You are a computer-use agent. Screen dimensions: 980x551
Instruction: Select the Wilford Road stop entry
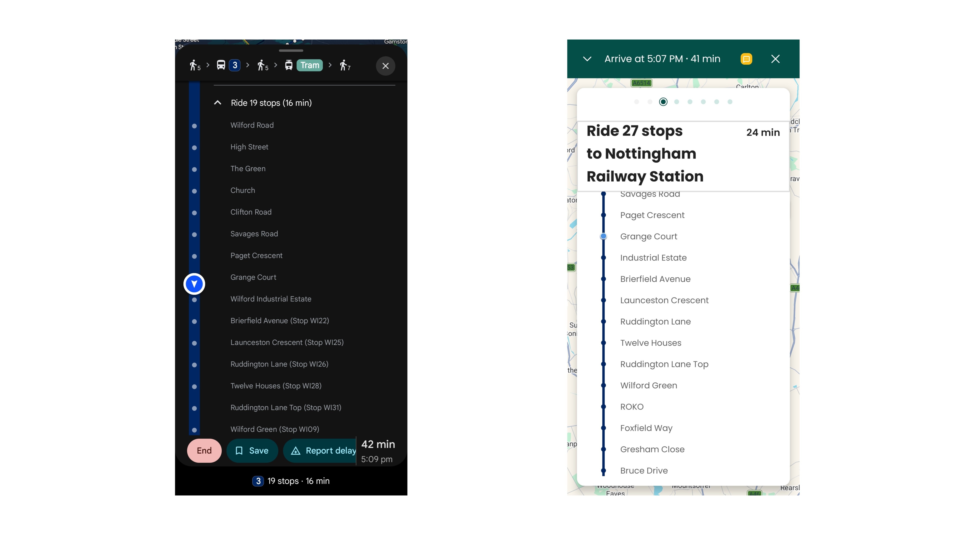(x=252, y=125)
